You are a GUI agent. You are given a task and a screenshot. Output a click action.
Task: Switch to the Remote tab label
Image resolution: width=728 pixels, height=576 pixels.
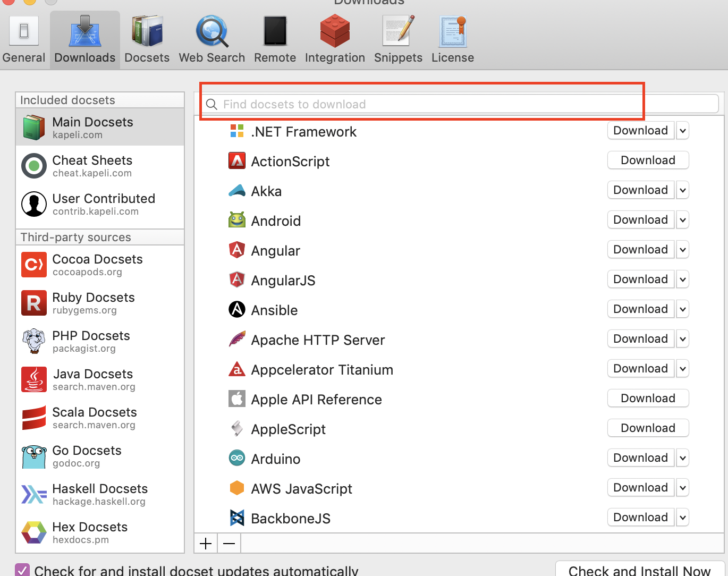pos(275,57)
